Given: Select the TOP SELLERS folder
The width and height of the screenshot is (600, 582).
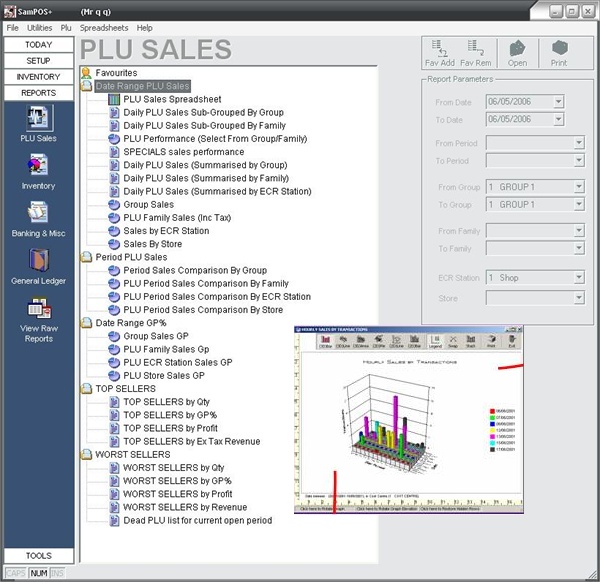Looking at the screenshot, I should [x=126, y=389].
